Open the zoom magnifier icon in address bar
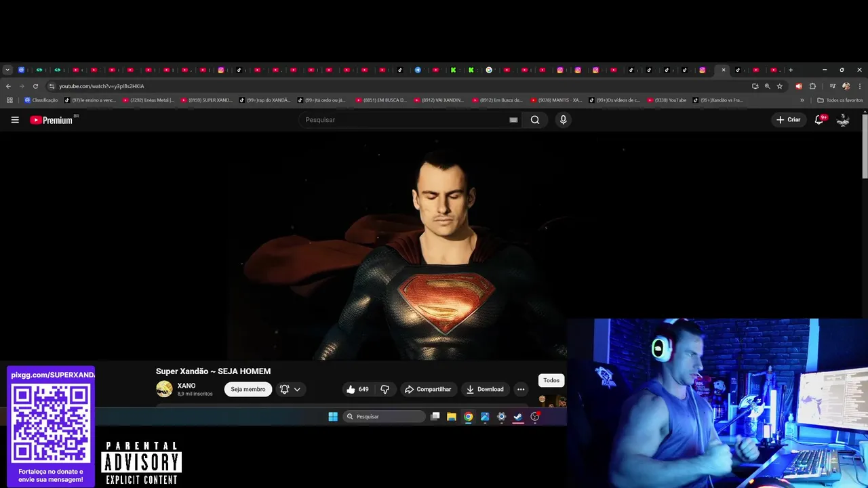868x488 pixels. coord(767,86)
